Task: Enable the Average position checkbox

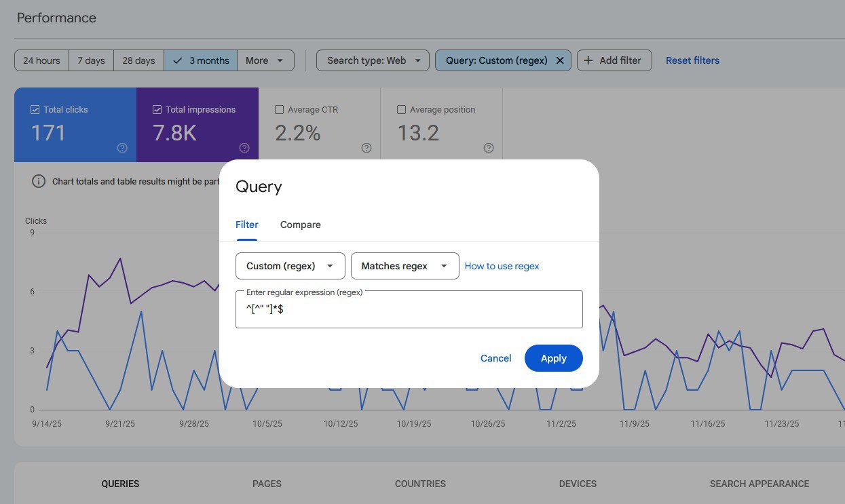Action: pyautogui.click(x=401, y=109)
